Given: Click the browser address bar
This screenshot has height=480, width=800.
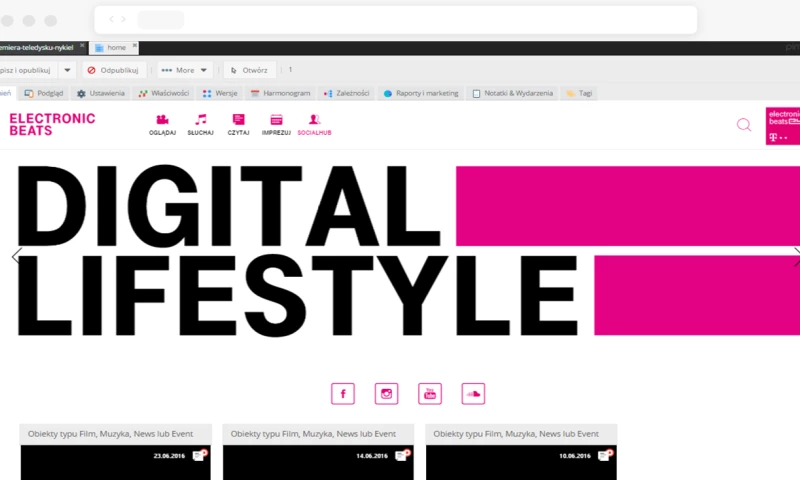Looking at the screenshot, I should click(x=395, y=20).
